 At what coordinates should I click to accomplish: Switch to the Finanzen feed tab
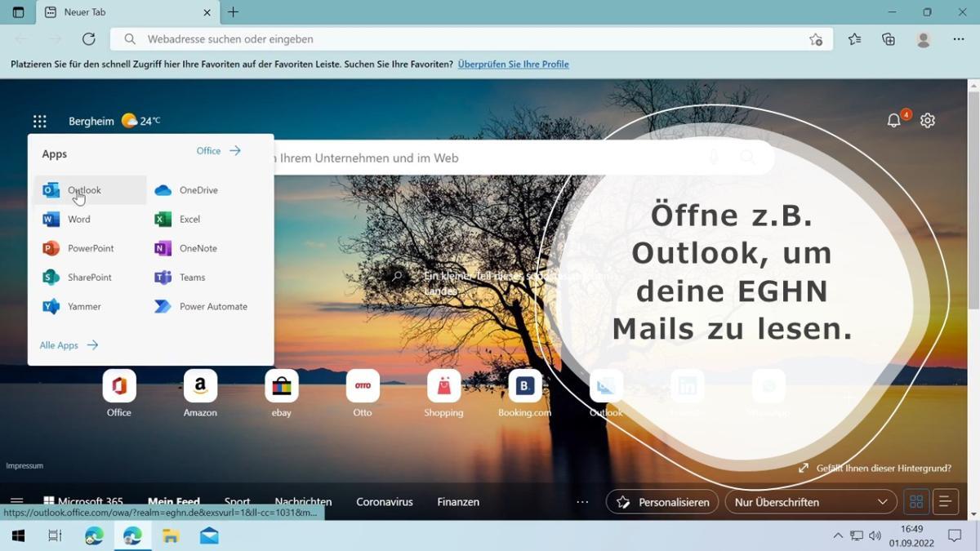click(458, 502)
